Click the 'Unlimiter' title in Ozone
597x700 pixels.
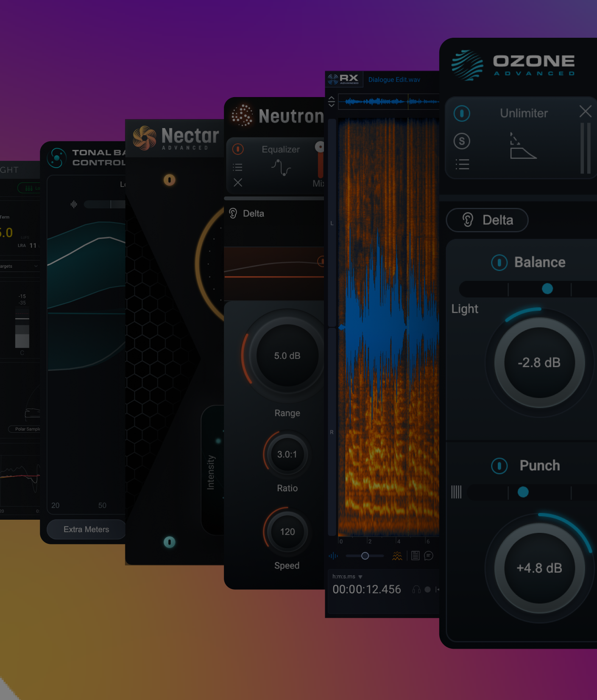point(524,113)
